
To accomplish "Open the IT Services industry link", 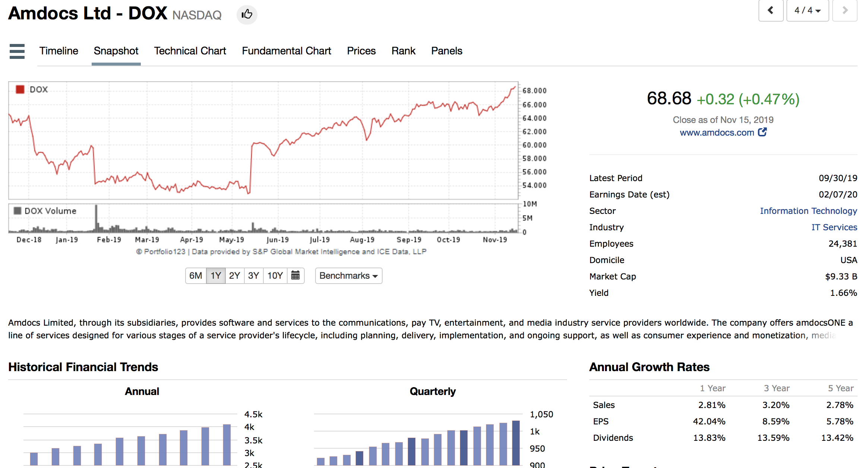I will 834,227.
